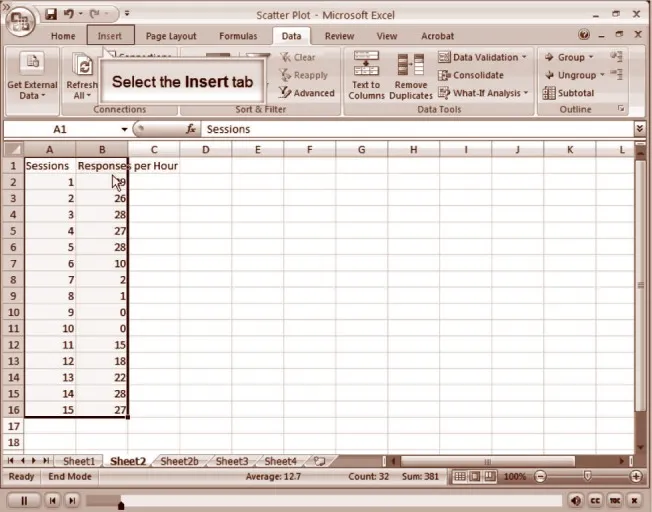Click the Select All corner button

click(13, 149)
